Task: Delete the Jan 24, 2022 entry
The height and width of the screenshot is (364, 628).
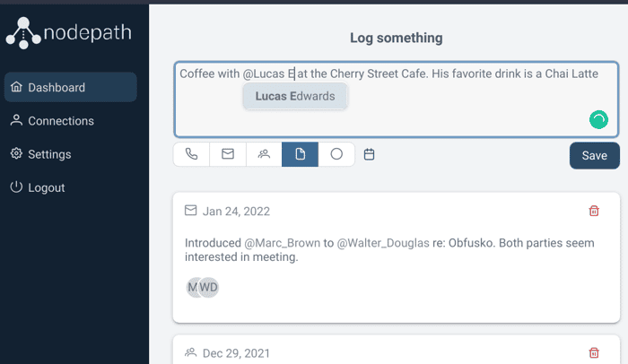Action: [x=594, y=211]
